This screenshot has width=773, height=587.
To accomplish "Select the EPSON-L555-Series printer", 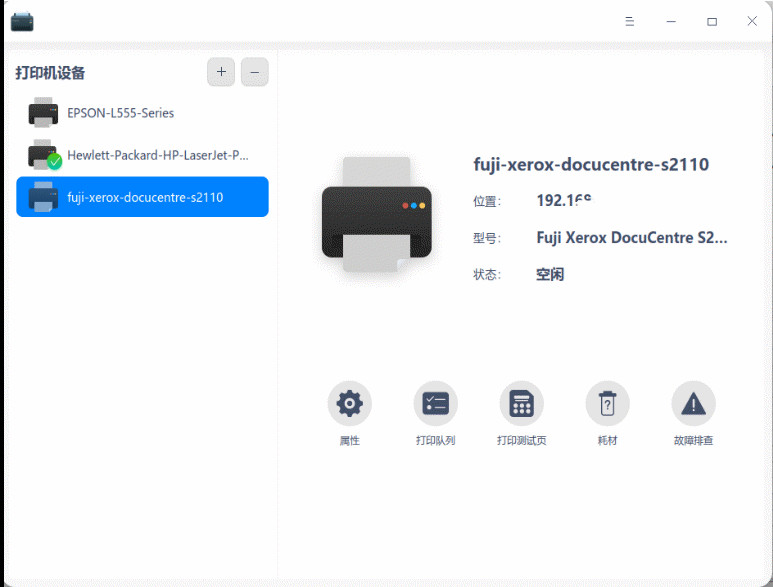I will click(x=142, y=112).
